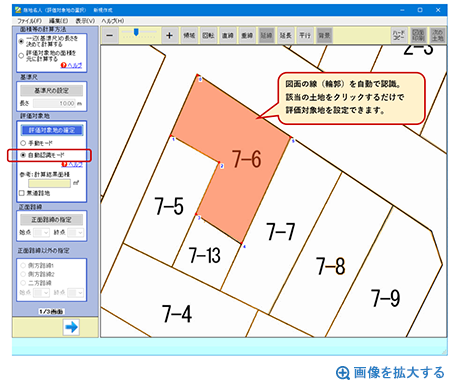The height and width of the screenshot is (386, 450).
Task: Click the blue next-screen arrow button
Action: pyautogui.click(x=71, y=327)
